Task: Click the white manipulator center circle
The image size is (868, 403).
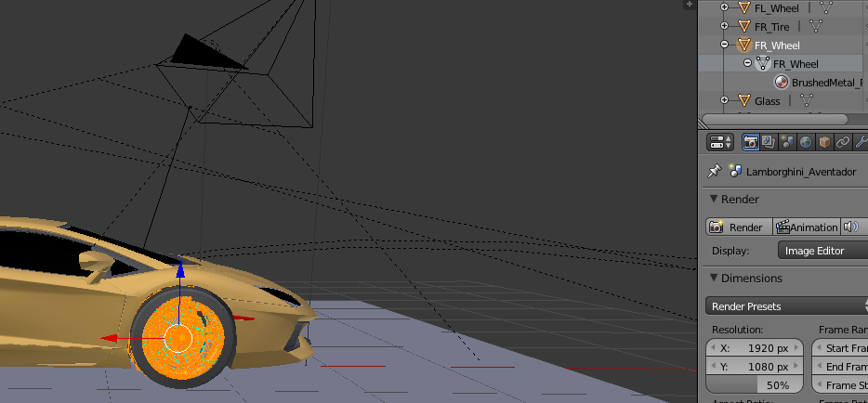Action: [178, 338]
